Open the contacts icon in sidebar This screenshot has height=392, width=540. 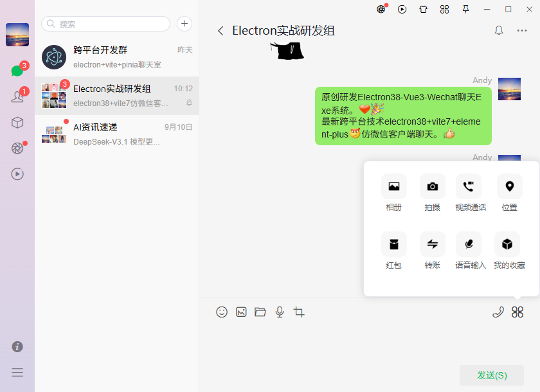[x=17, y=96]
